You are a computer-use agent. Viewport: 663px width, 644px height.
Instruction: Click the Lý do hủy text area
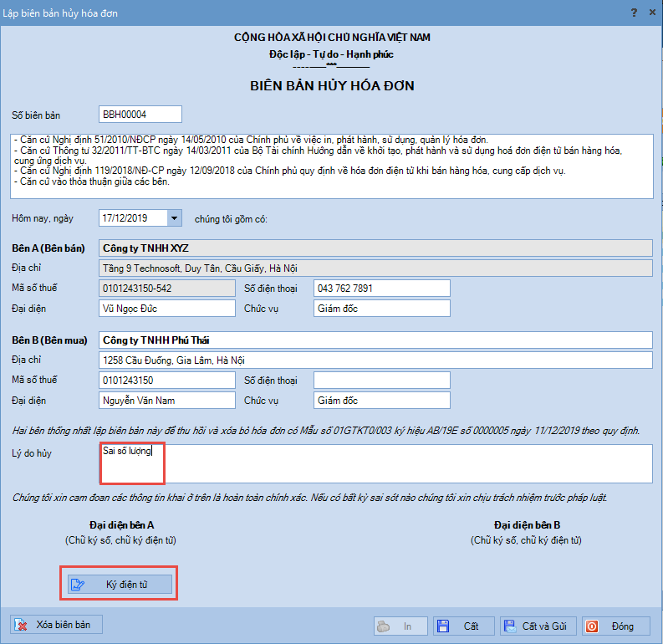tap(375, 463)
